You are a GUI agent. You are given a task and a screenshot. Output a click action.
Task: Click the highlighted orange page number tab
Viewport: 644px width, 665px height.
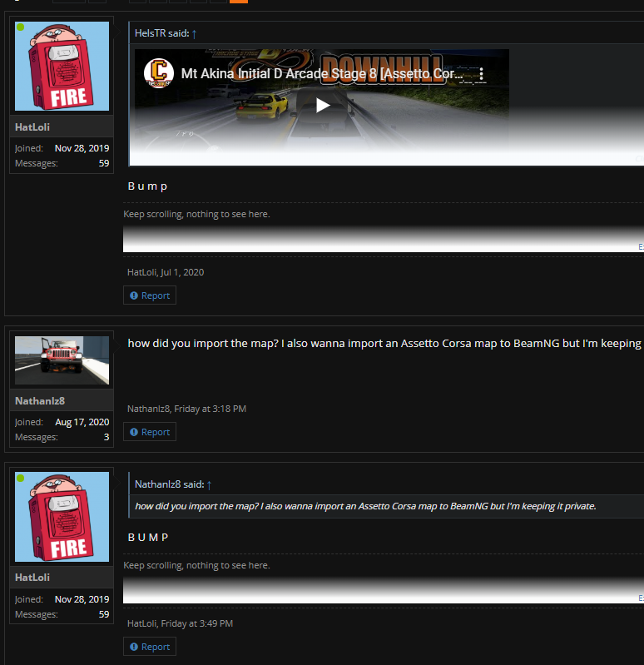(239, 2)
